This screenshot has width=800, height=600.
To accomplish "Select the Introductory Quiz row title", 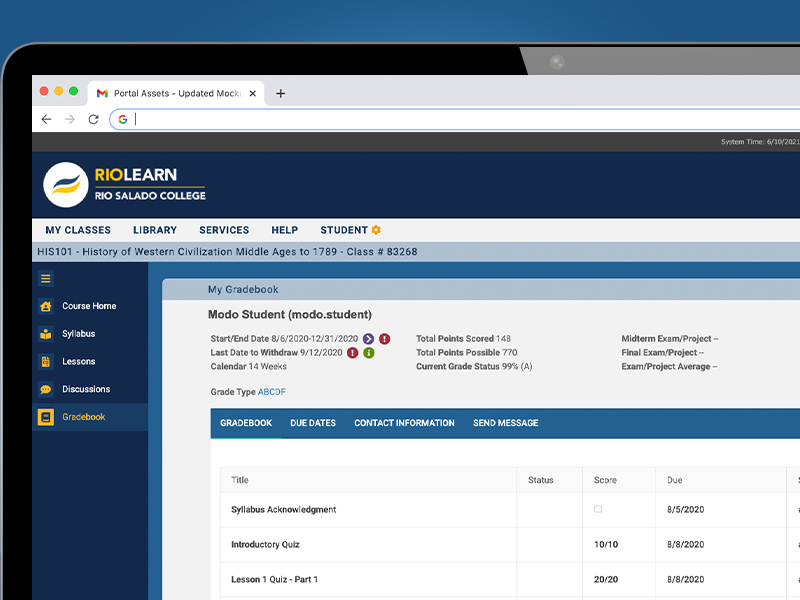I will click(265, 544).
